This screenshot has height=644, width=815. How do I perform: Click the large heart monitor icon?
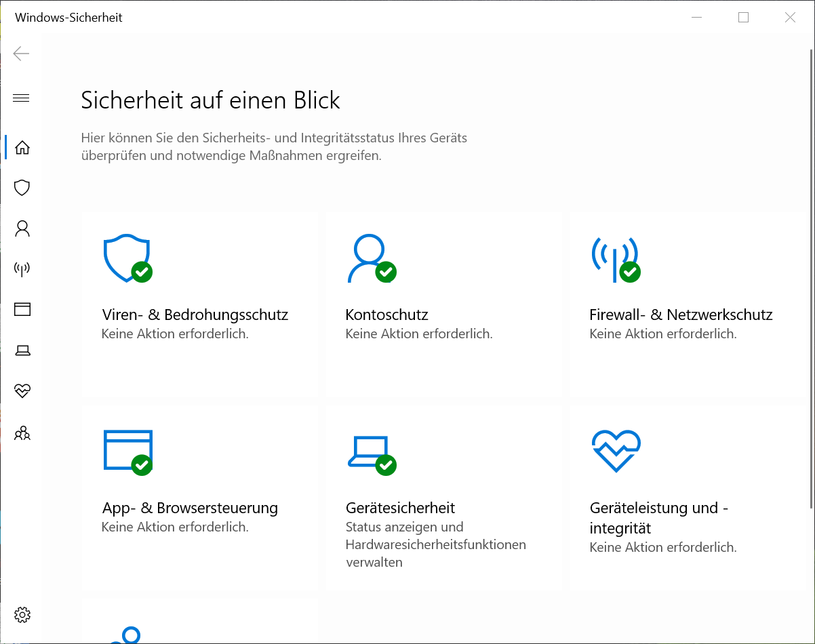[x=616, y=451]
